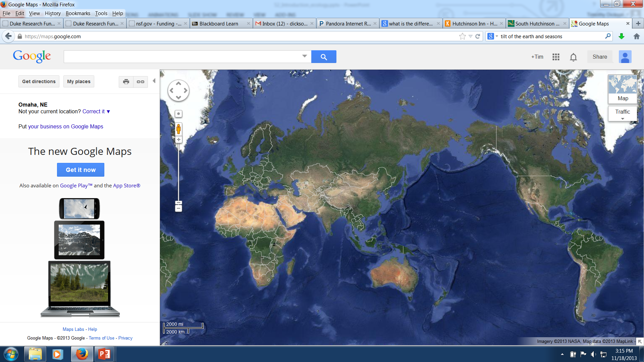Click the Get directions button
The image size is (644, 362).
click(39, 81)
